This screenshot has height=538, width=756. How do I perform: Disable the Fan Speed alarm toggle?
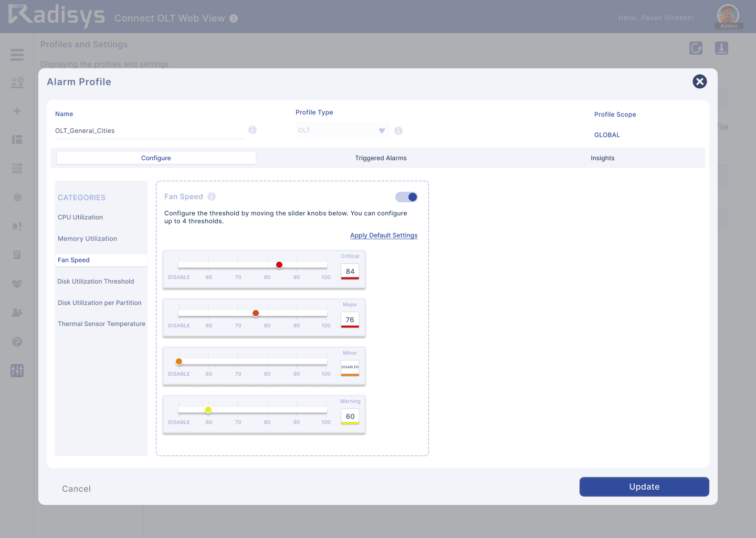click(406, 196)
